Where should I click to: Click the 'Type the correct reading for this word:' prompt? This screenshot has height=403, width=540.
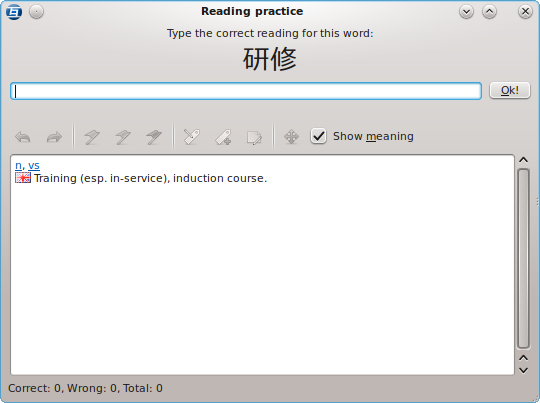coord(270,33)
